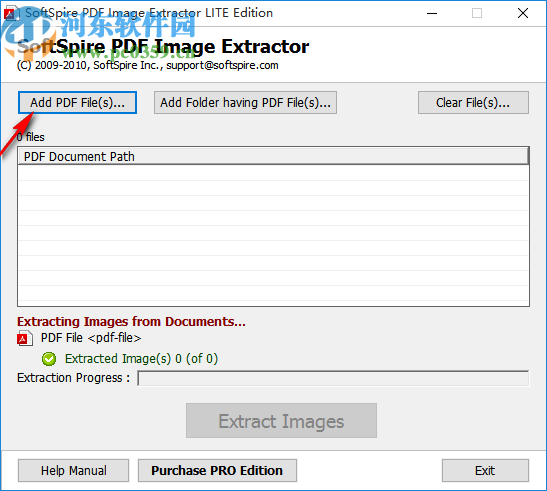Exit the application via Exit button
The image size is (547, 491).
[x=485, y=470]
